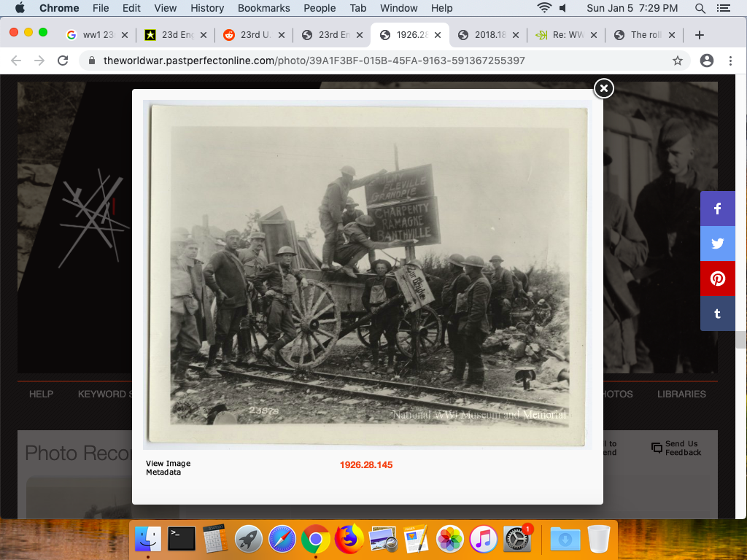Open Spotlight search in menu bar

(x=700, y=8)
